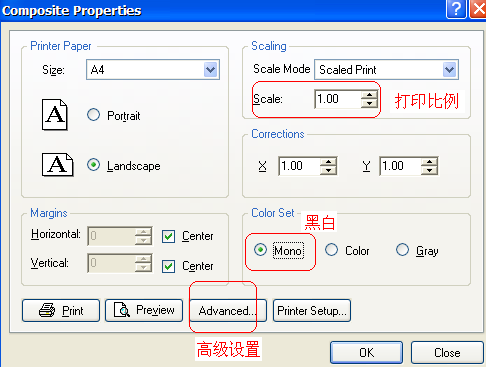
Task: Click the Margins group label
Action: click(49, 213)
